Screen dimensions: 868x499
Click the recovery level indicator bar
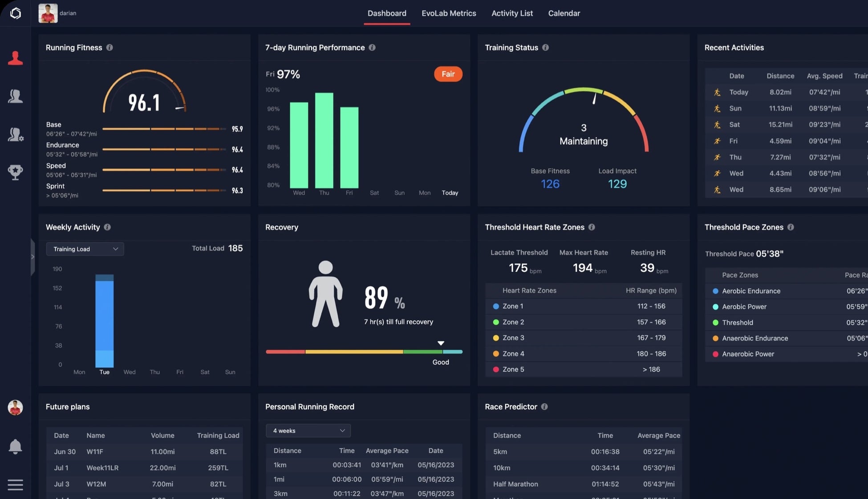(x=364, y=352)
